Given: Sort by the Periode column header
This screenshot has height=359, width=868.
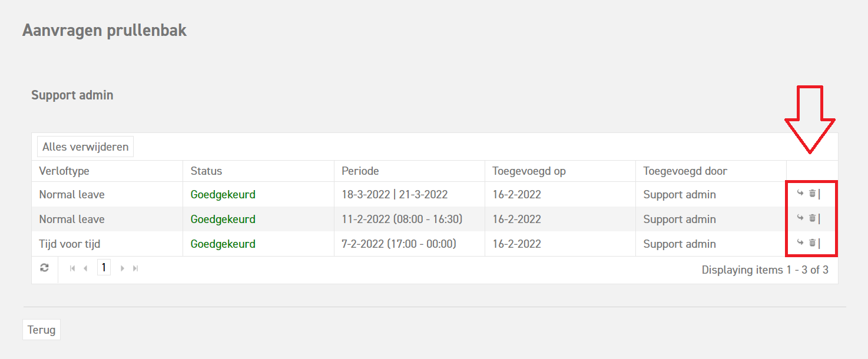Looking at the screenshot, I should (x=360, y=171).
